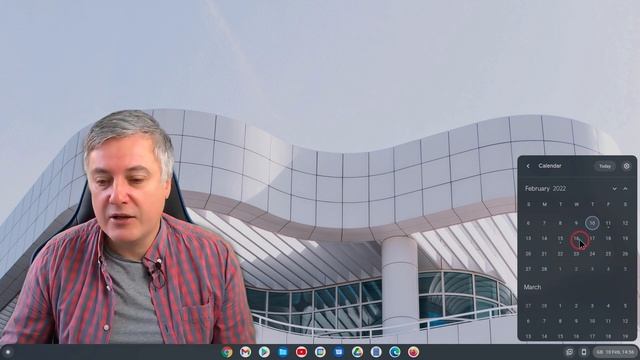This screenshot has width=640, height=360.
Task: Select March 7 under the March heading
Action: [x=544, y=322]
